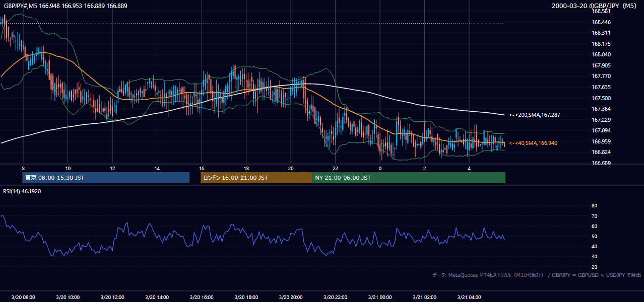This screenshot has width=644, height=302.
Task: Click the price axis value 167.229
Action: pos(601,120)
